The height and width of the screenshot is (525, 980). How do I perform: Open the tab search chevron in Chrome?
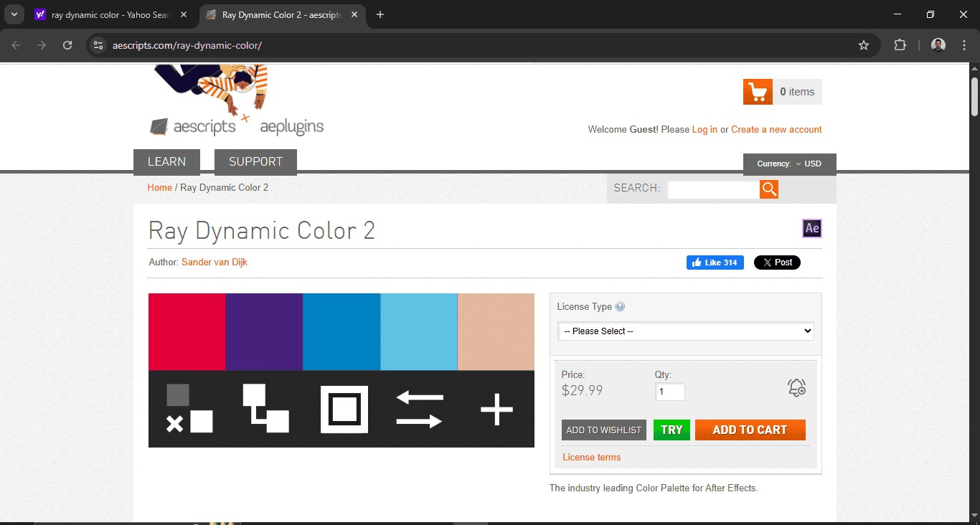(14, 14)
